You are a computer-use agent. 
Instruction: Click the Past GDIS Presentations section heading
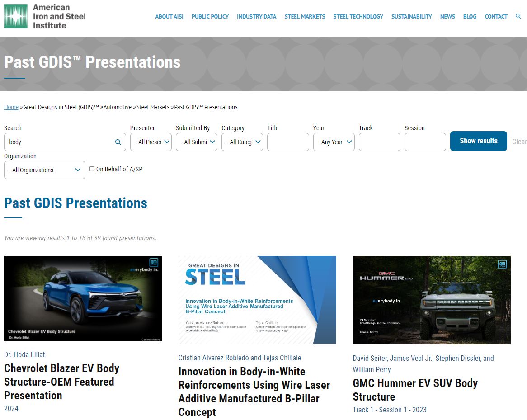75,203
